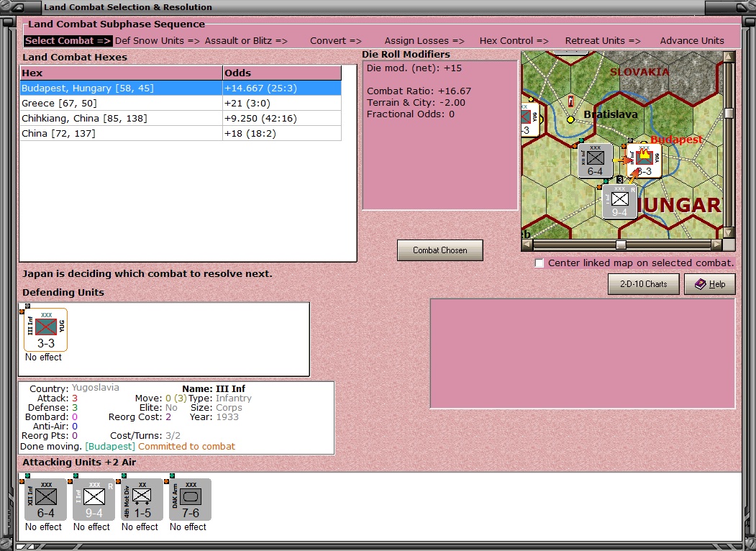Click the +21 (3:0) odds cell
This screenshot has height=551, width=756.
[282, 103]
